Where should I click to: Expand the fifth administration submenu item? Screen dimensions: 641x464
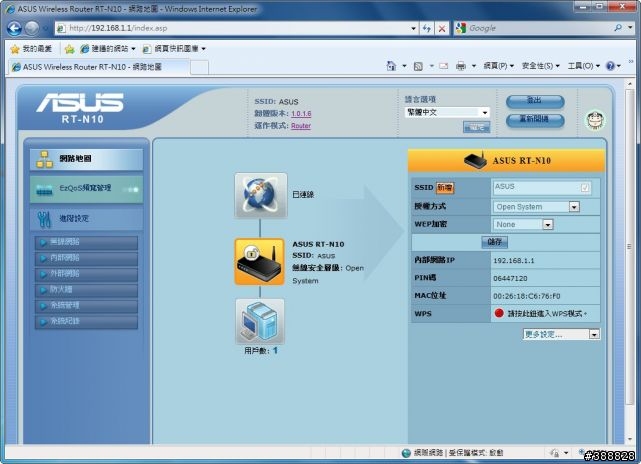pos(86,306)
